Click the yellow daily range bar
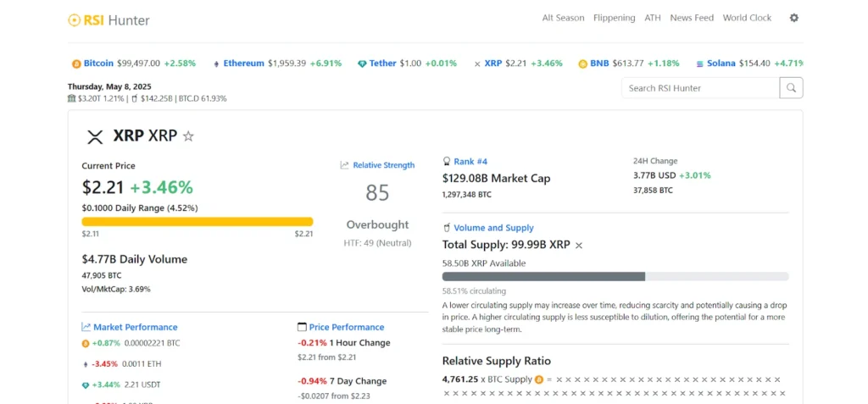The height and width of the screenshot is (404, 868). pos(197,221)
